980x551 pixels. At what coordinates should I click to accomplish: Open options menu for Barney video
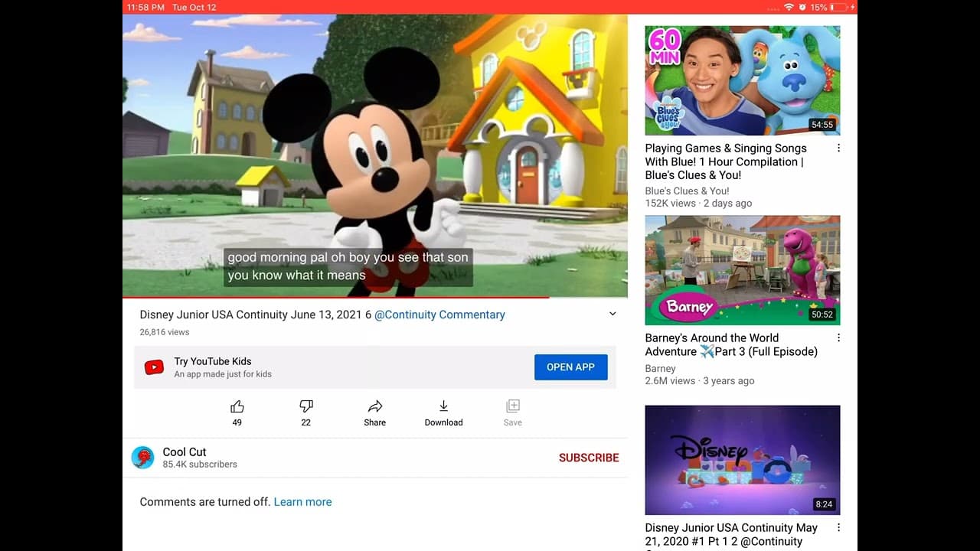click(838, 337)
